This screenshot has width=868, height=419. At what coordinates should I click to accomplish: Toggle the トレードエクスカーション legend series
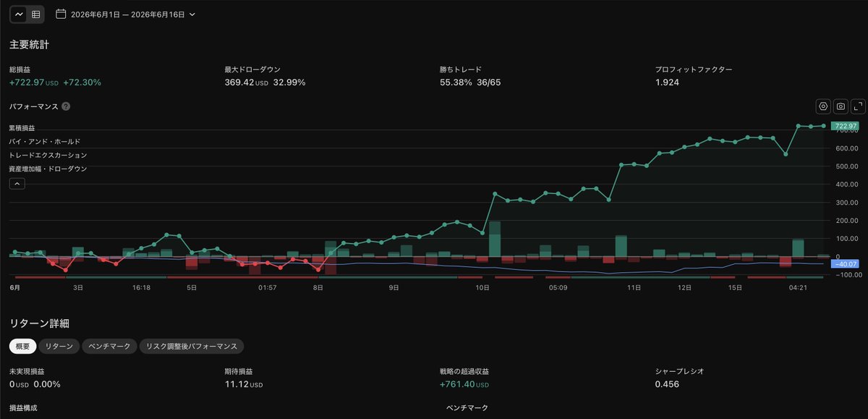[48, 155]
